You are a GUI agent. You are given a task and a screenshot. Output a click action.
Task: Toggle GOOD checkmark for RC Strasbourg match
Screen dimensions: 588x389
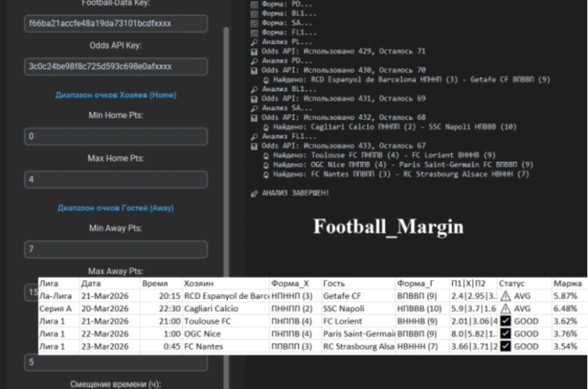pos(505,346)
